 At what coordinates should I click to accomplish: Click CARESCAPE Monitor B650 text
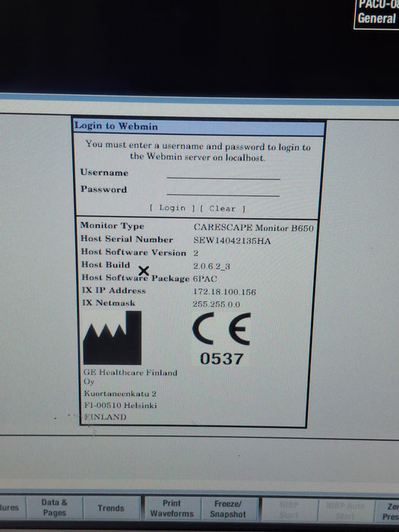click(253, 227)
